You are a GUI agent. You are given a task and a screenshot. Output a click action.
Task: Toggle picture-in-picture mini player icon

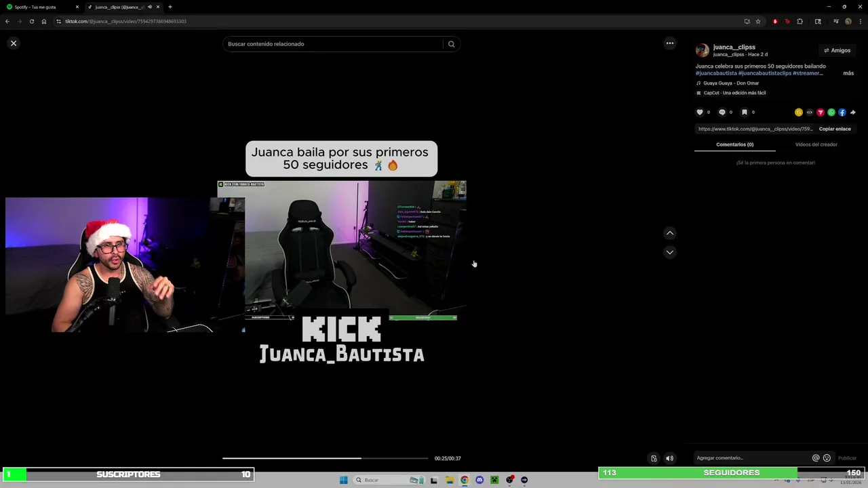click(x=654, y=458)
